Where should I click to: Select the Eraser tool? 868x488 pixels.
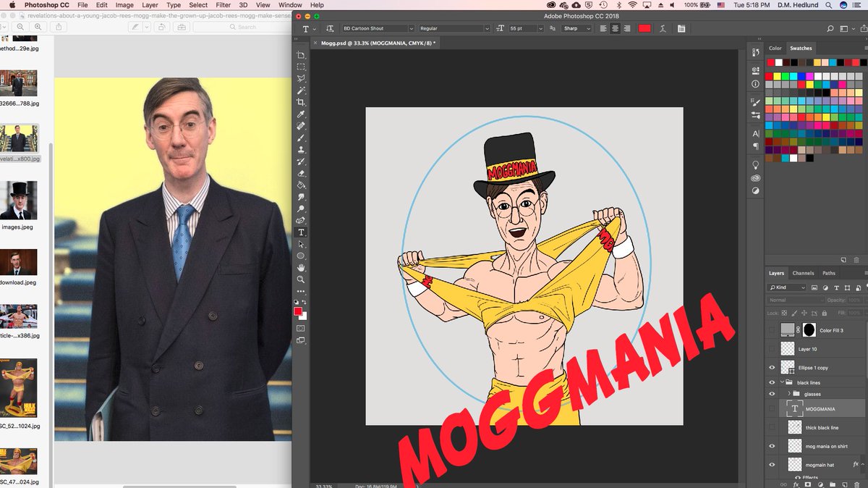(301, 173)
